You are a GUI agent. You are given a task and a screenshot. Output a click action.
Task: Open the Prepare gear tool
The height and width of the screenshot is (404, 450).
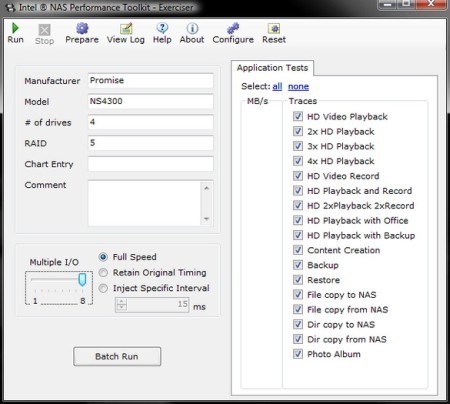tap(82, 28)
